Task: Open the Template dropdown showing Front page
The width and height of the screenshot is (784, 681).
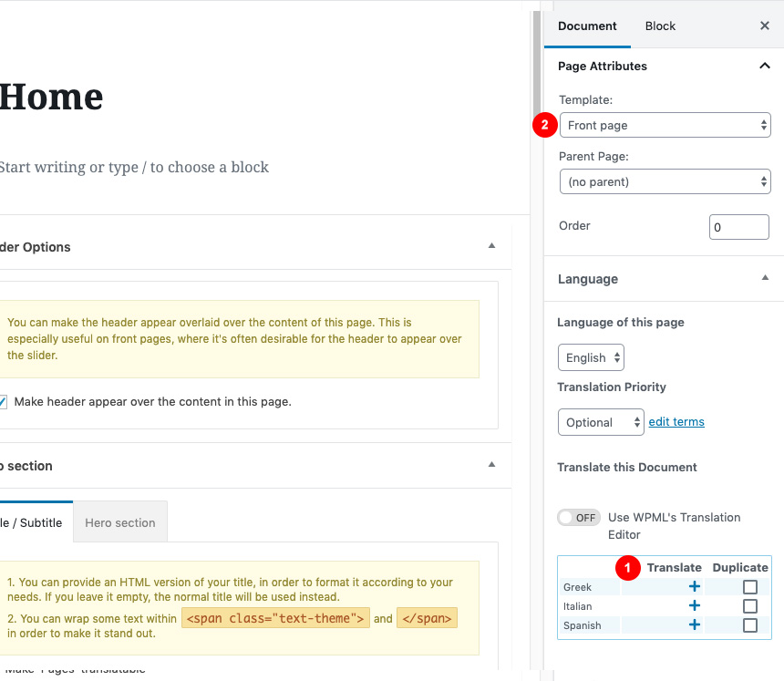Action: (665, 125)
